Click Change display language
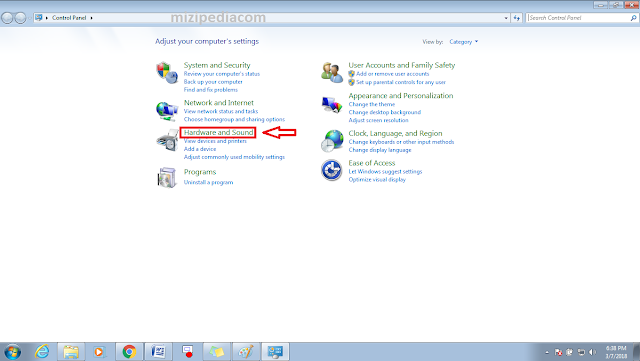640x361 pixels. [x=380, y=150]
